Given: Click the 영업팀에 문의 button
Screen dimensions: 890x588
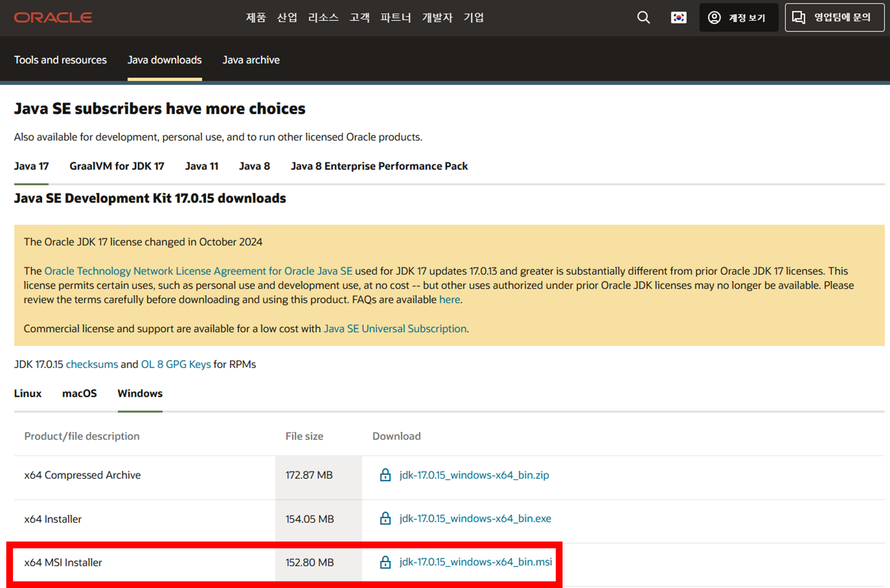Looking at the screenshot, I should 835,18.
